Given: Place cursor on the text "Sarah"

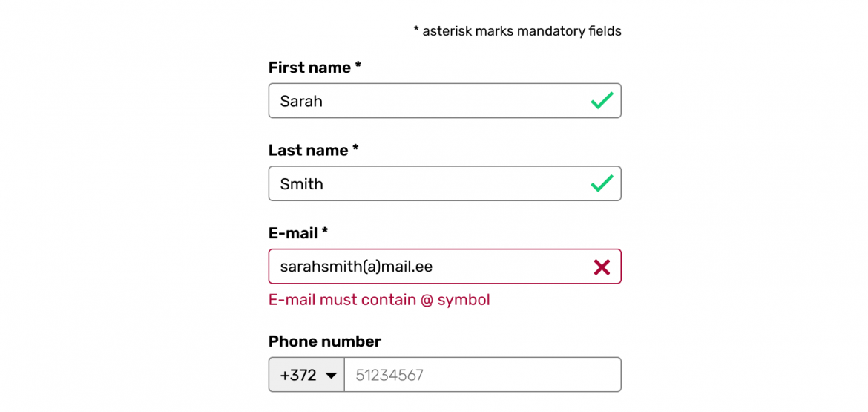Looking at the screenshot, I should coord(301,101).
